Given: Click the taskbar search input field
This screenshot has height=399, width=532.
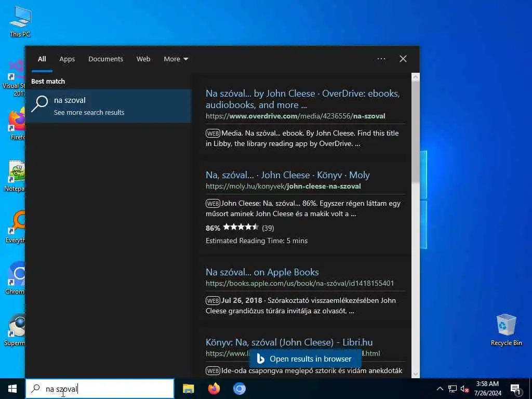Looking at the screenshot, I should tap(100, 389).
